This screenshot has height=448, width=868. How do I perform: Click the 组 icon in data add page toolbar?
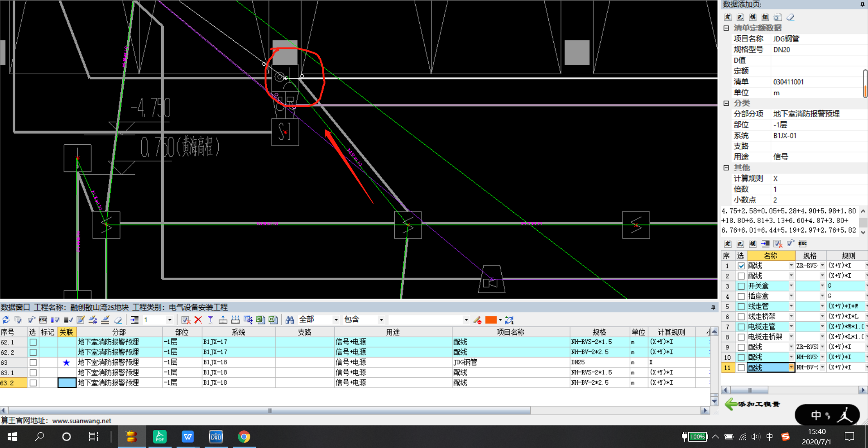(x=765, y=17)
